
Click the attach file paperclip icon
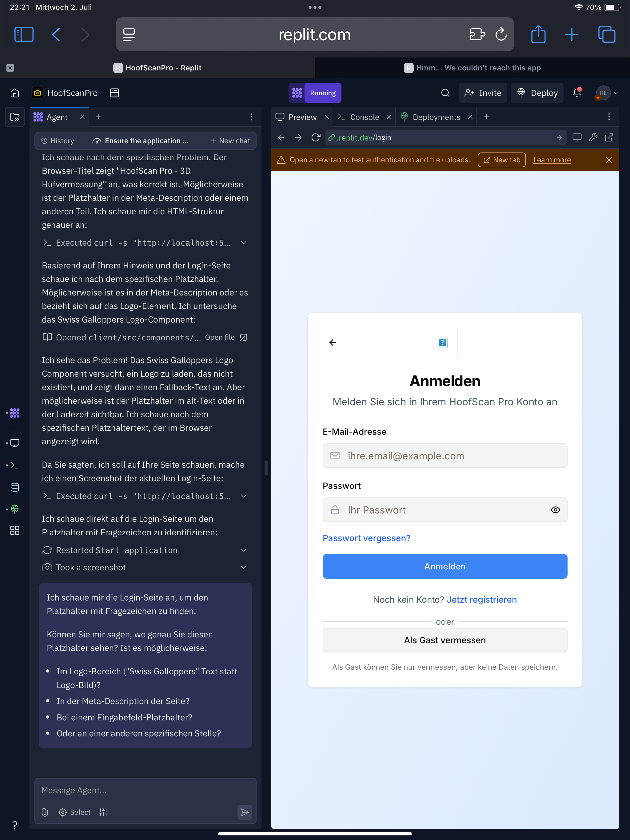click(x=45, y=812)
